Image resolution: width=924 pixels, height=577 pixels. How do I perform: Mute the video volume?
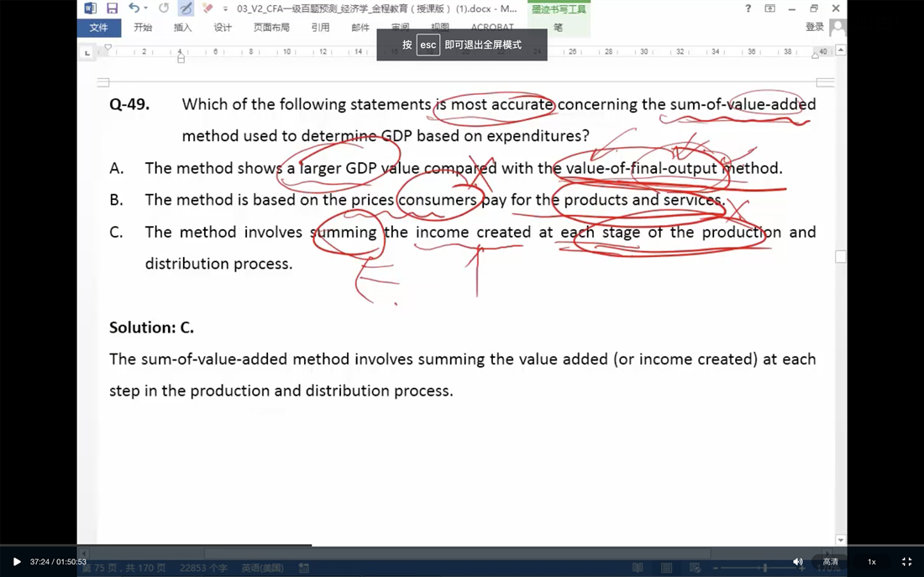[797, 562]
